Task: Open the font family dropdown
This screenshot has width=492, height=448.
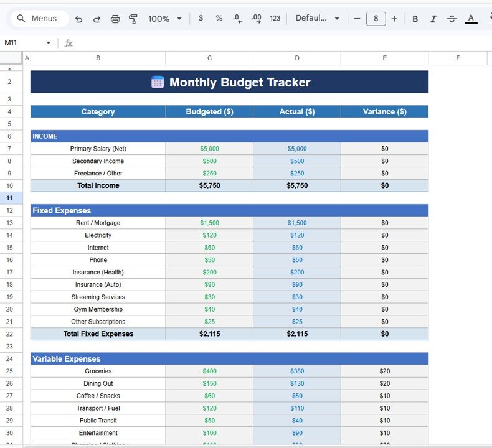Action: pos(317,18)
